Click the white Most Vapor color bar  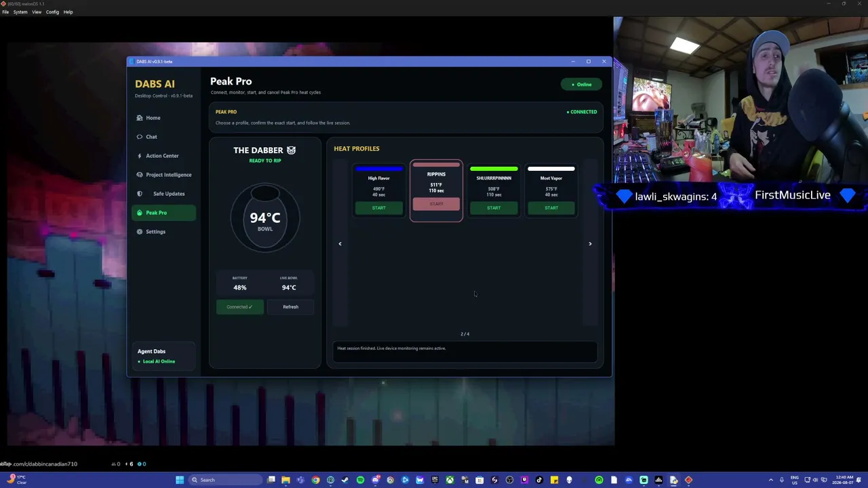coord(551,169)
